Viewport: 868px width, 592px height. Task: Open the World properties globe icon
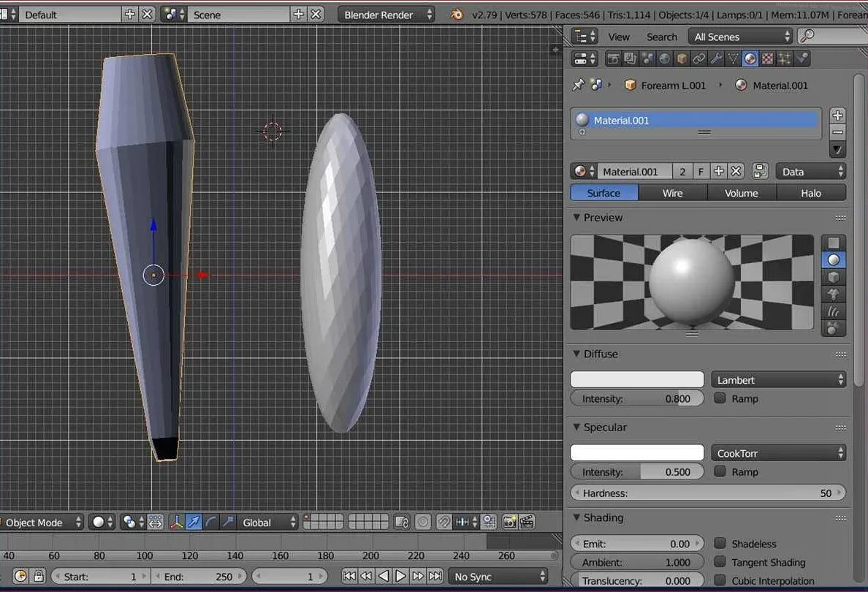tap(664, 58)
